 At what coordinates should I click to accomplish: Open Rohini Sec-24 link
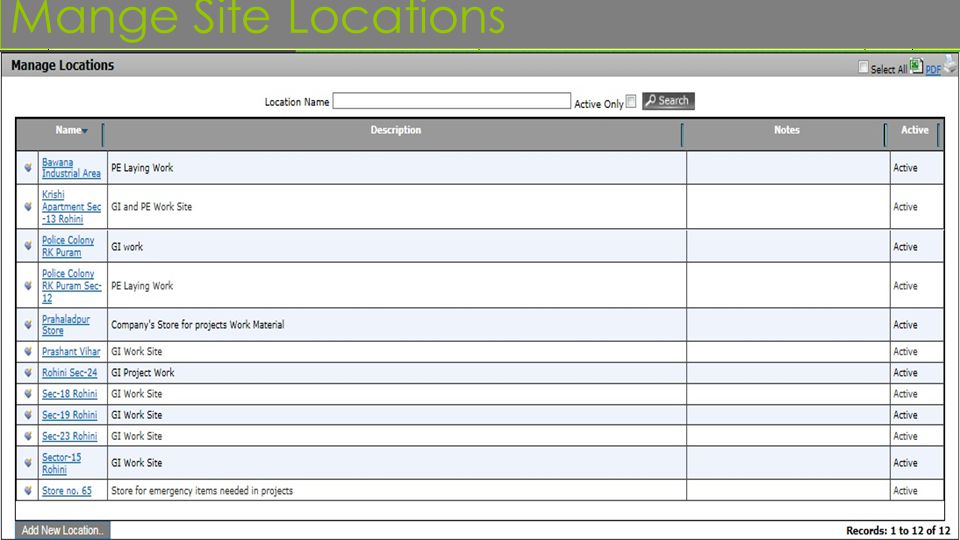(69, 372)
